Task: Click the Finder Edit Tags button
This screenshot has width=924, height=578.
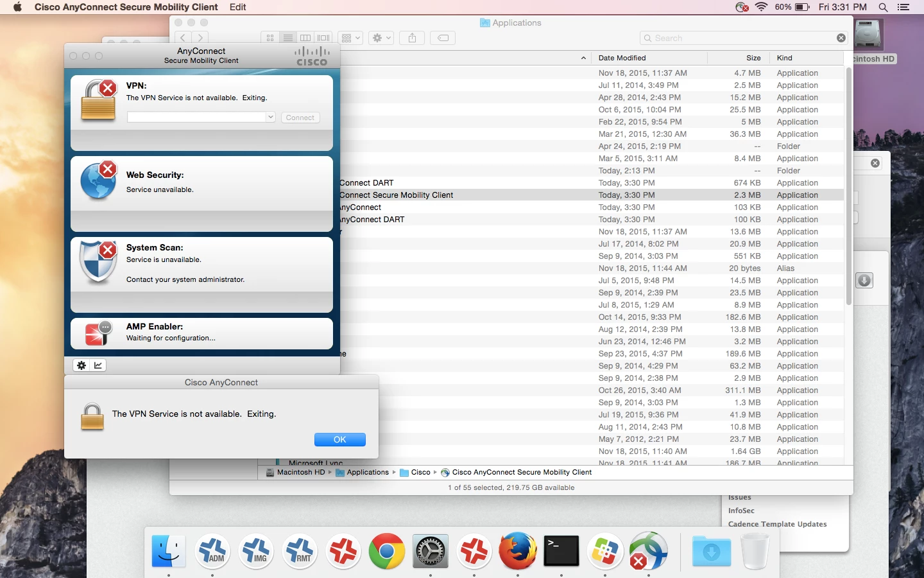Action: tap(443, 38)
